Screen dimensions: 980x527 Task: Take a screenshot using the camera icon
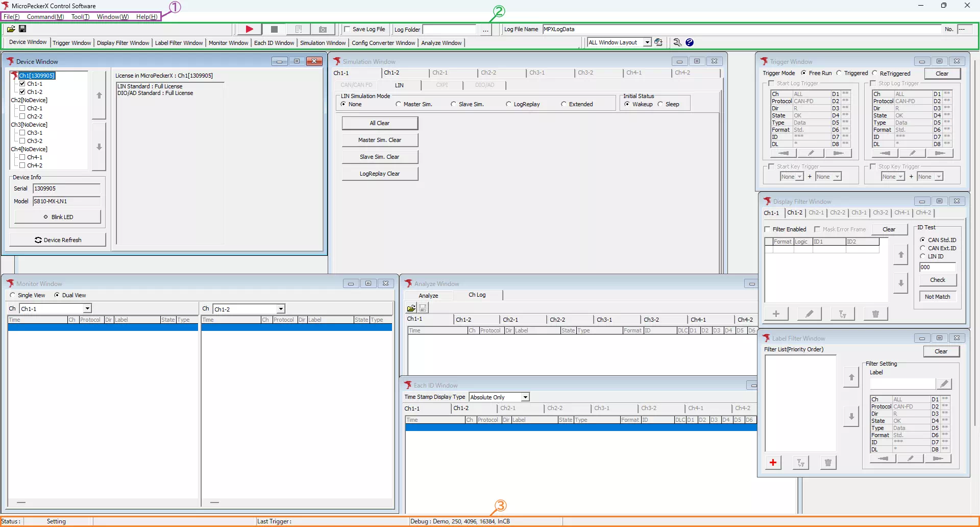[323, 29]
